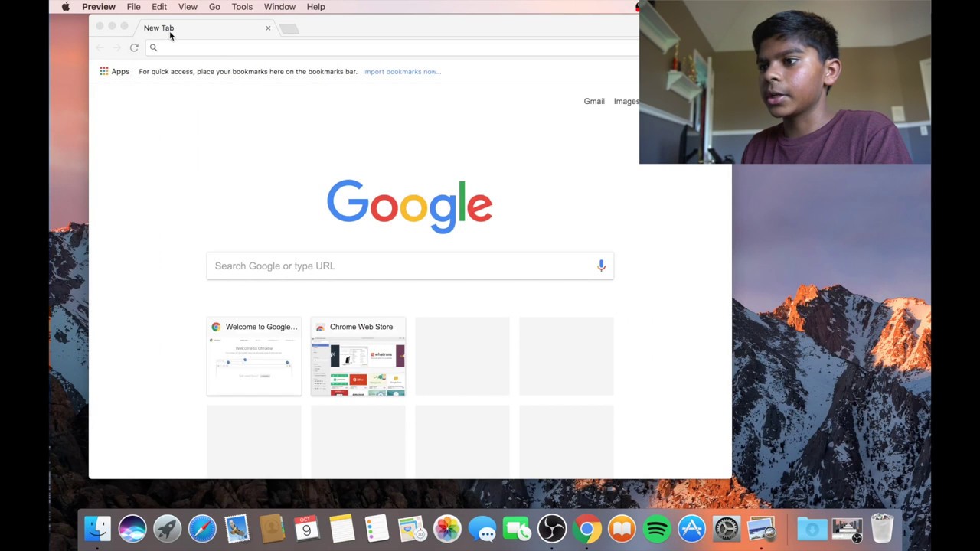Open the View menu
980x551 pixels.
pyautogui.click(x=188, y=7)
